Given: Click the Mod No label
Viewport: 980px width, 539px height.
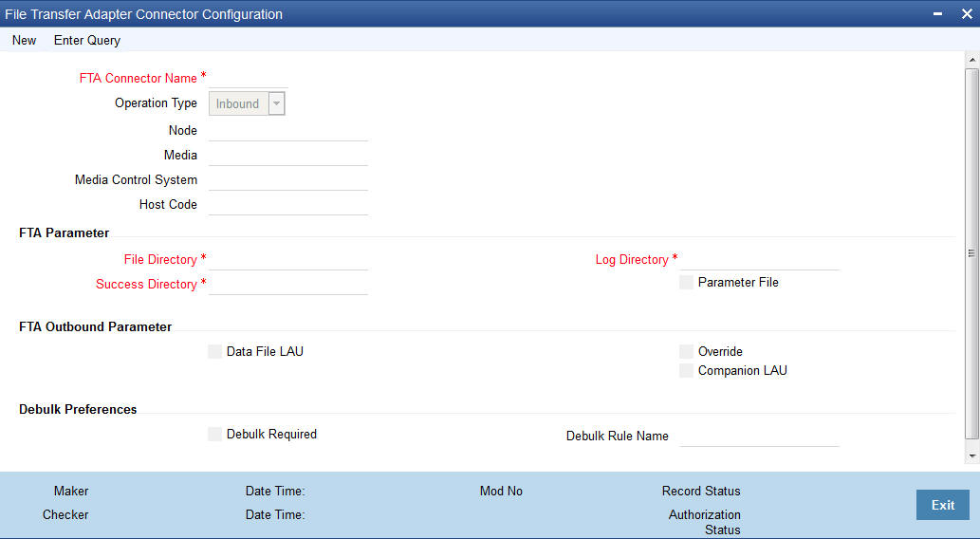Looking at the screenshot, I should [501, 491].
